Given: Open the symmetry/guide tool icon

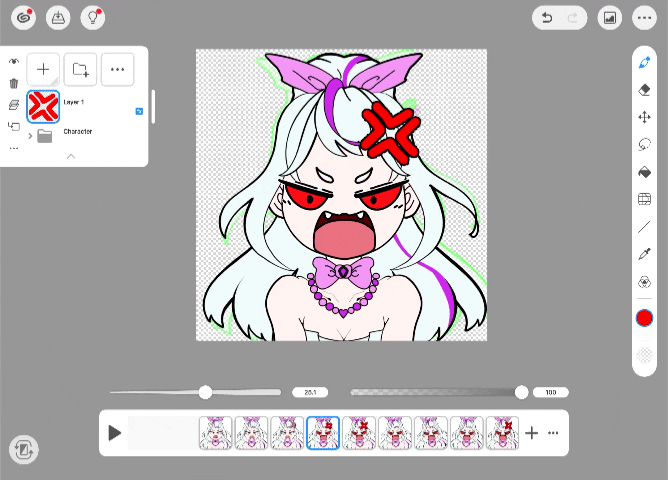Looking at the screenshot, I should pyautogui.click(x=645, y=282).
